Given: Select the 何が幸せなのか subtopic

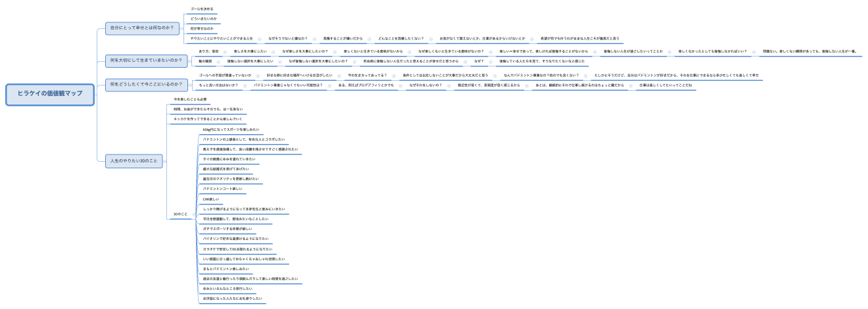Looking at the screenshot, I should point(202,29).
